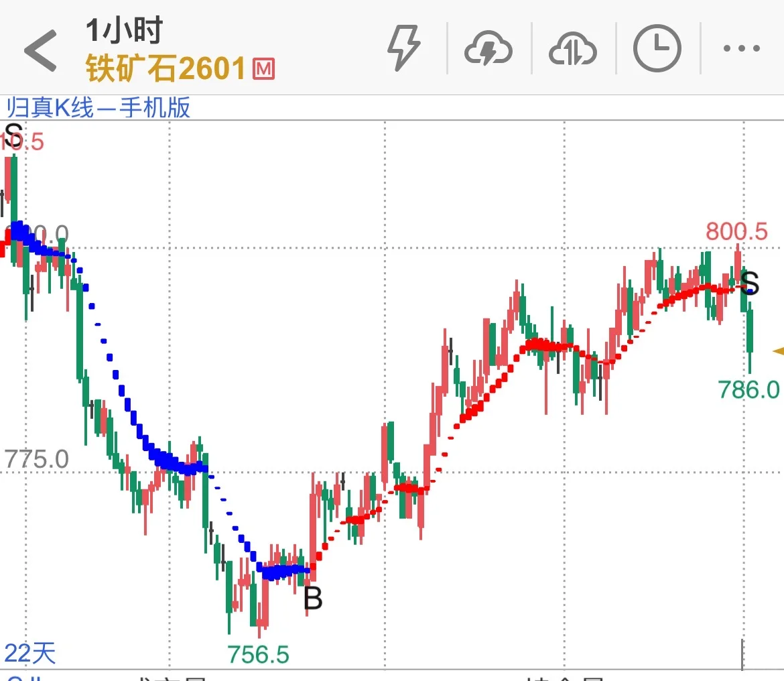The image size is (784, 681).
Task: Open the clock period icon
Action: (x=657, y=48)
